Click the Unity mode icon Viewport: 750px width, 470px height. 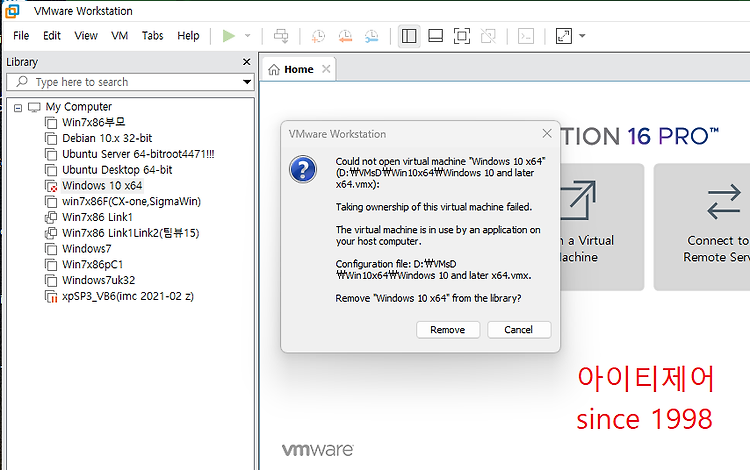[488, 36]
